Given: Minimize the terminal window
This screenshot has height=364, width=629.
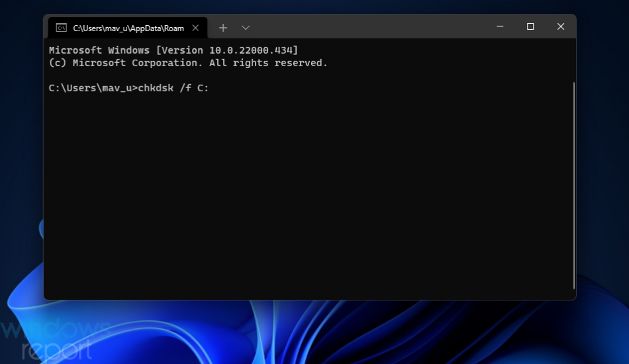Looking at the screenshot, I should 500,26.
